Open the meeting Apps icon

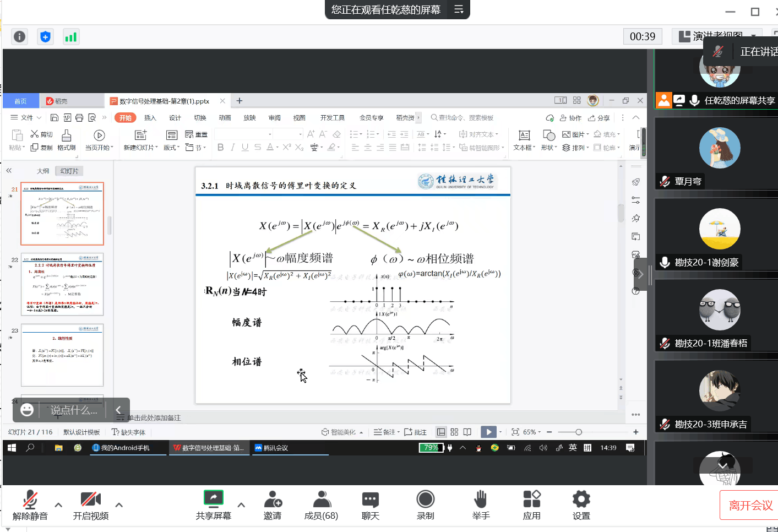click(x=531, y=499)
